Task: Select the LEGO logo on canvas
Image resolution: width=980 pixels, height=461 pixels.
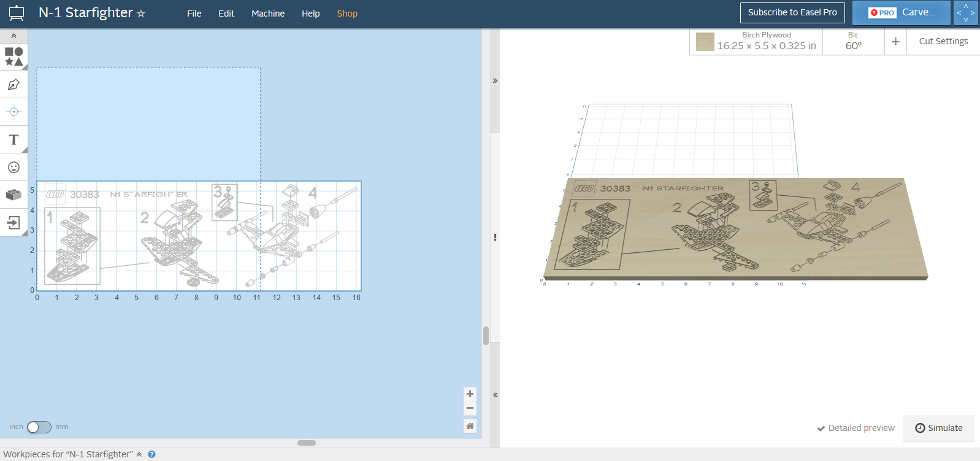Action: coord(55,194)
